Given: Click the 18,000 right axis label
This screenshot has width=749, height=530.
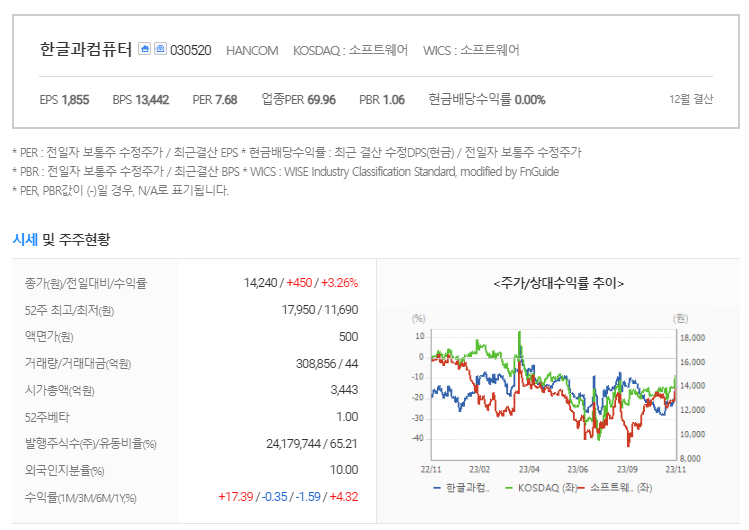Looking at the screenshot, I should click(x=693, y=338).
